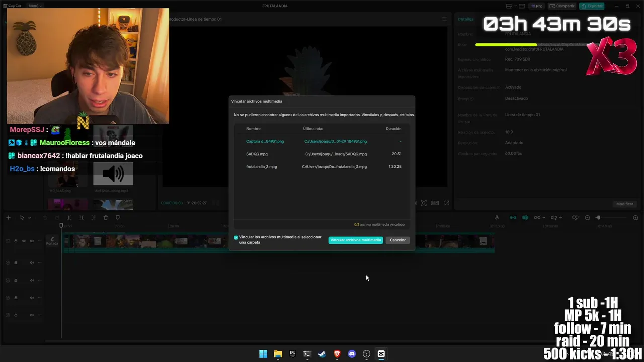Click the delete-right trim tool
The height and width of the screenshot is (362, 644).
[x=93, y=218]
